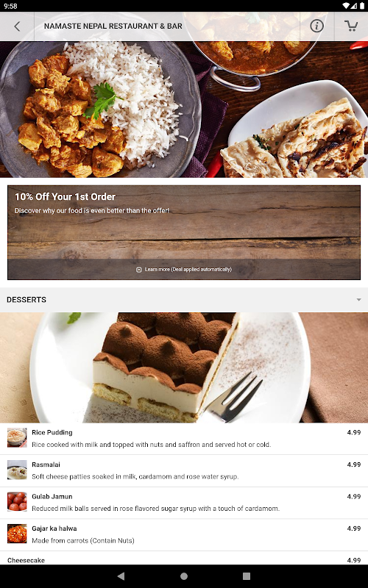Click the Gulab Jamun thumbnail image

point(17,502)
